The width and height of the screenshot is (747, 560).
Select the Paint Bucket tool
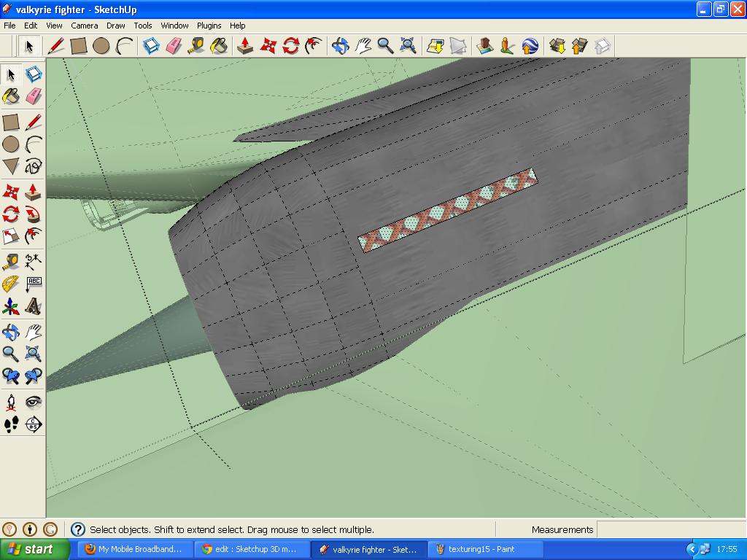(x=10, y=96)
